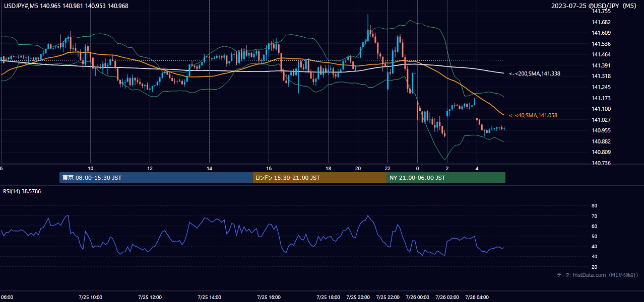Click the 7/25 16:00 time label
Screen dimensions: 644x302
[x=269, y=297]
